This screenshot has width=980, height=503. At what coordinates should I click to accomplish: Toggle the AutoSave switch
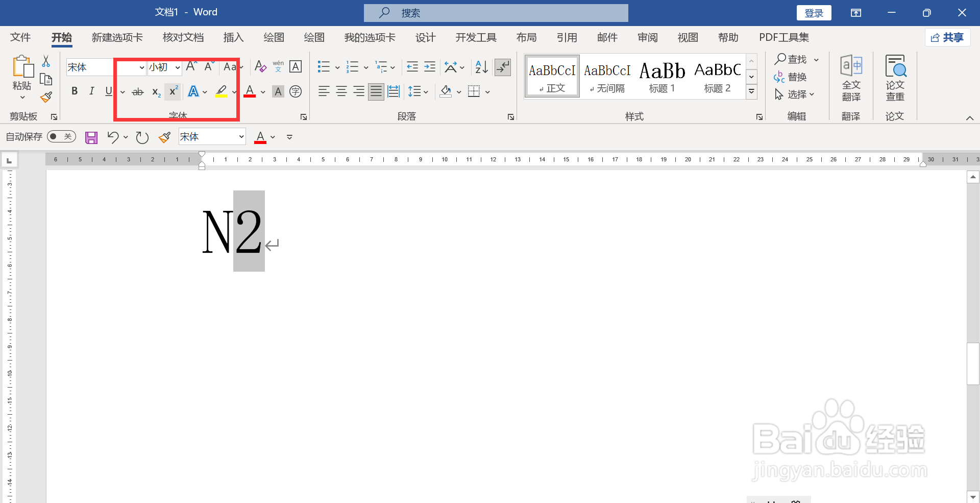(61, 137)
